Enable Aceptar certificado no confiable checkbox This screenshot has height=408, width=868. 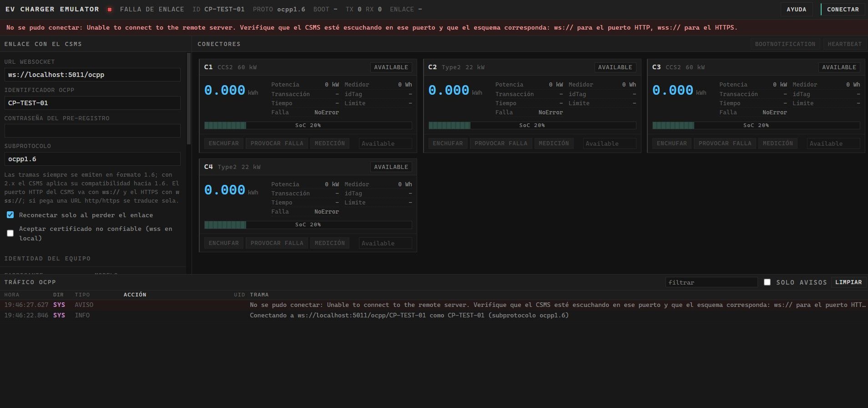coord(10,233)
